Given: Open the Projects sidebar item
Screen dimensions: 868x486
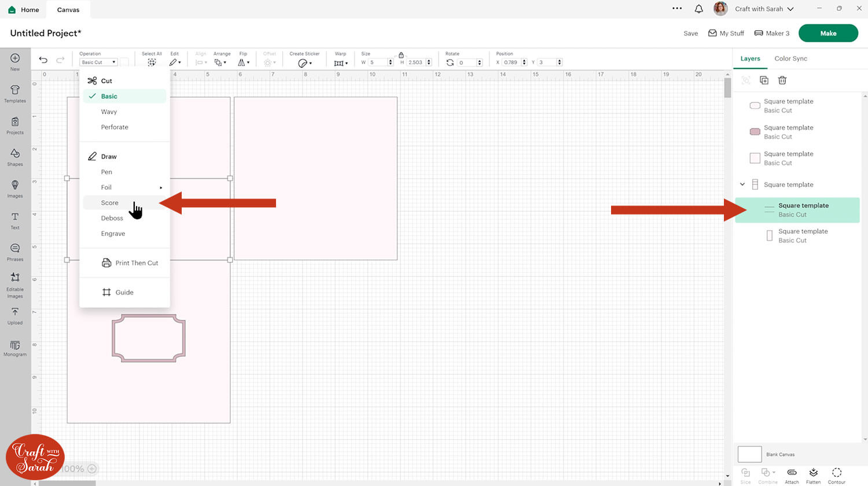Looking at the screenshot, I should [x=15, y=125].
